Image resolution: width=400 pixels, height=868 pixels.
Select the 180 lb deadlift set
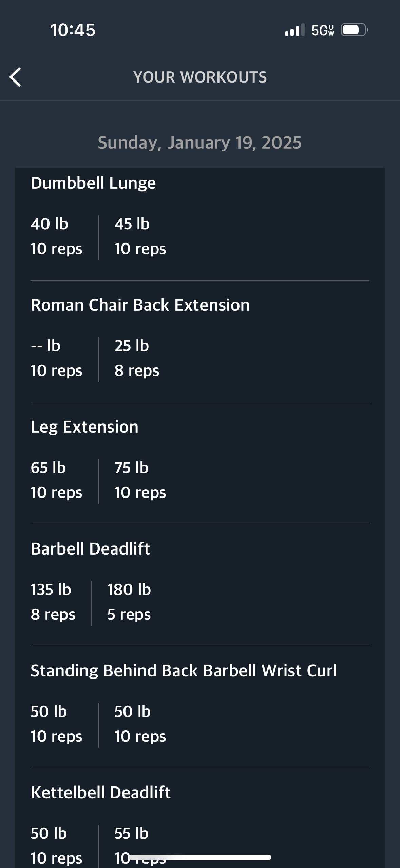pos(129,602)
